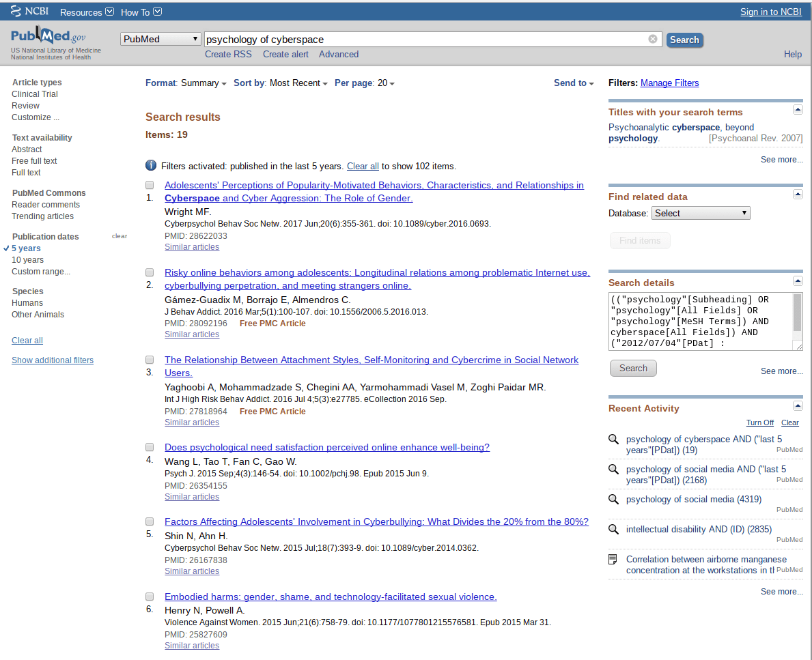This screenshot has height=660, width=812.
Task: Open the Sort by Most Recent dropdown
Action: pyautogui.click(x=298, y=83)
